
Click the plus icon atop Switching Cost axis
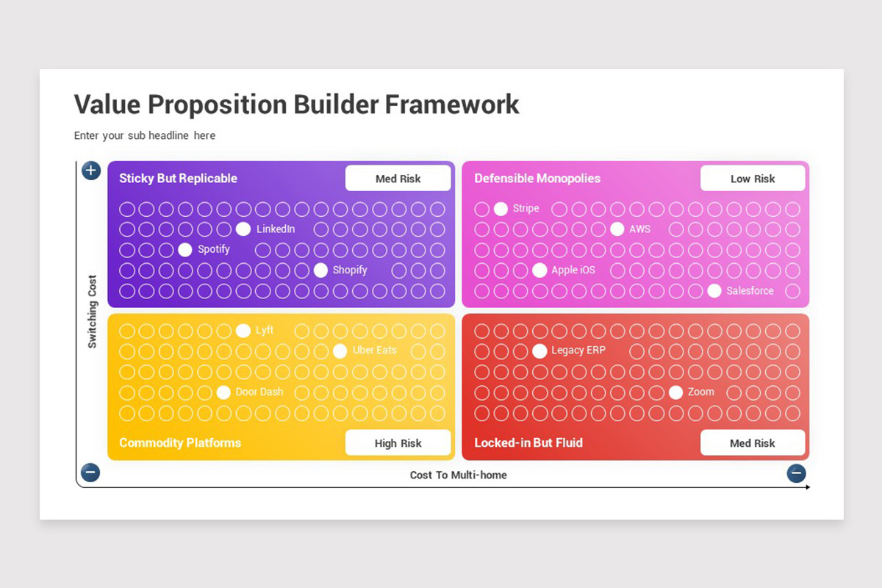(91, 171)
